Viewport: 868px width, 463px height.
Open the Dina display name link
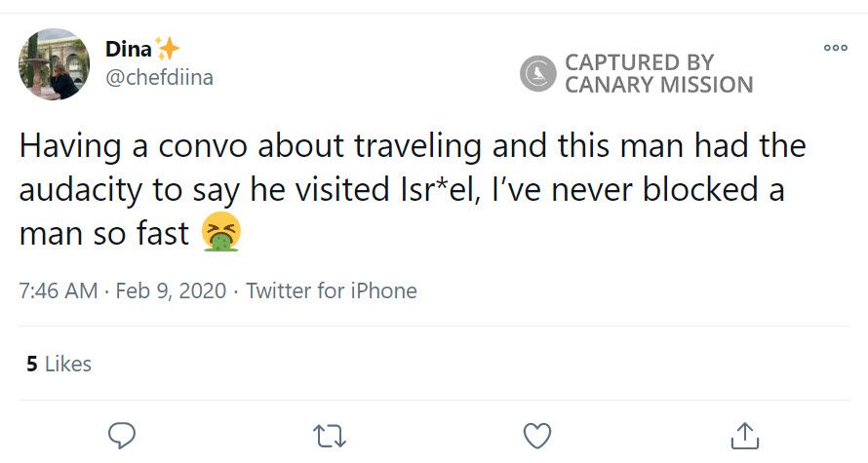[x=129, y=49]
